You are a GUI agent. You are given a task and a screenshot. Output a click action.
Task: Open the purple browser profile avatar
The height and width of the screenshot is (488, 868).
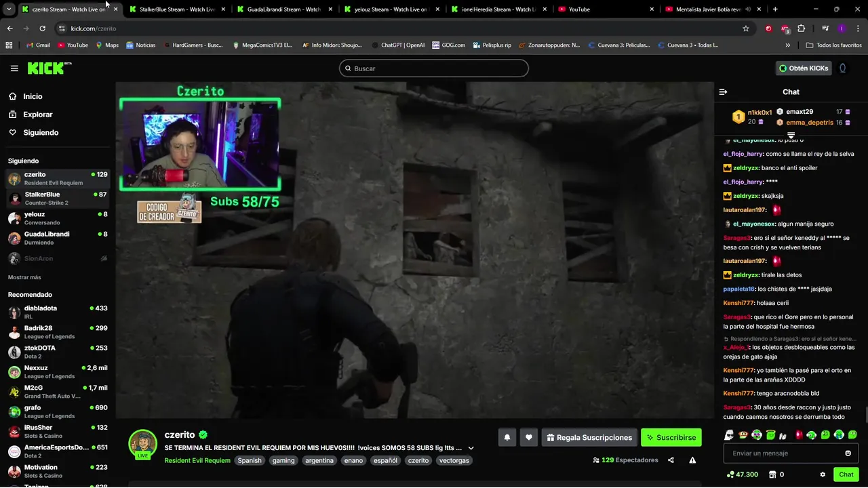tap(842, 28)
